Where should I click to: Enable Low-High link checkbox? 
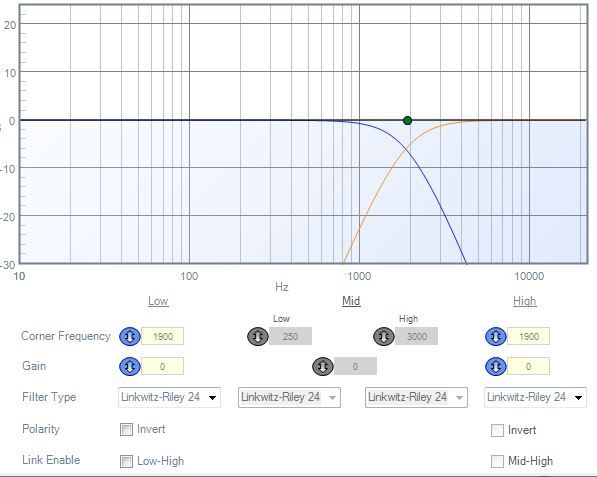(x=126, y=461)
